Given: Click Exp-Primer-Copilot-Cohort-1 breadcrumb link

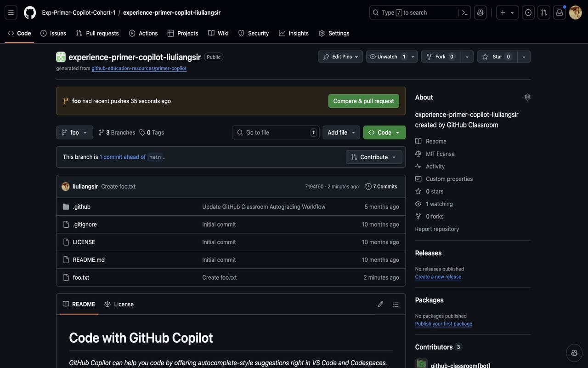Looking at the screenshot, I should click(79, 12).
